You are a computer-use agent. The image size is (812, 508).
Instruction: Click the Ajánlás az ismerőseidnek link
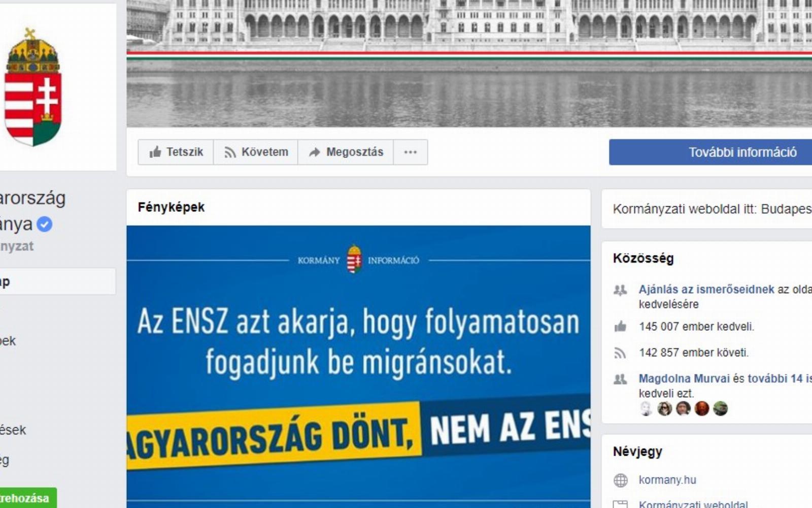(x=706, y=289)
